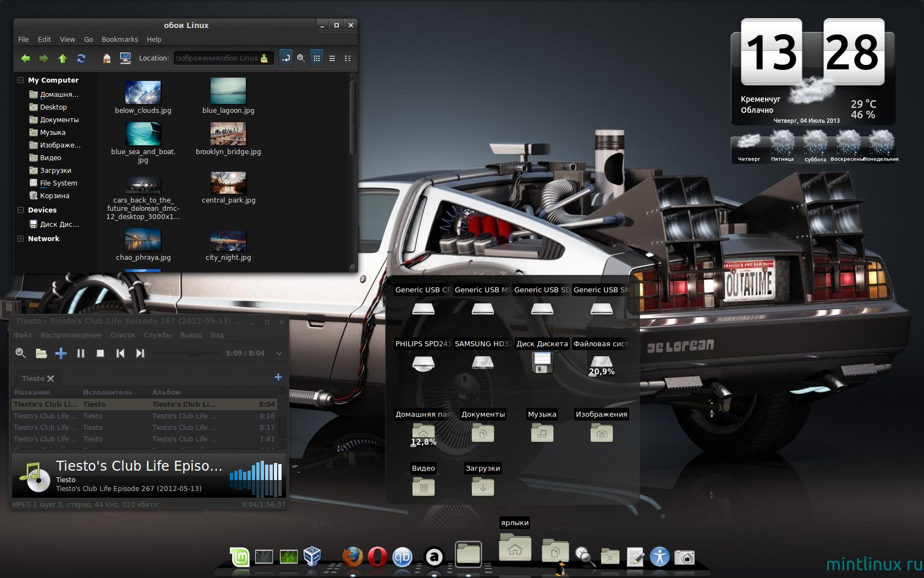Image resolution: width=924 pixels, height=578 pixels.
Task: Expand the Network tree section
Action: pos(21,238)
